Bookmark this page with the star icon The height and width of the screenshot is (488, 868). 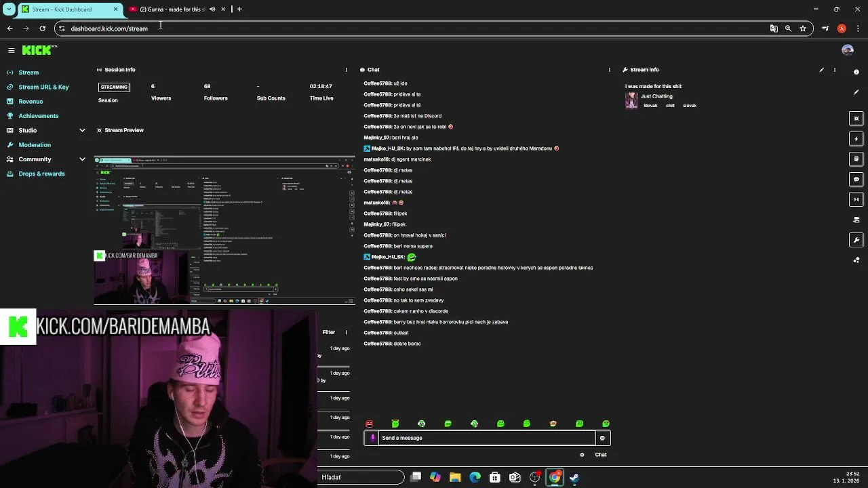(x=803, y=28)
